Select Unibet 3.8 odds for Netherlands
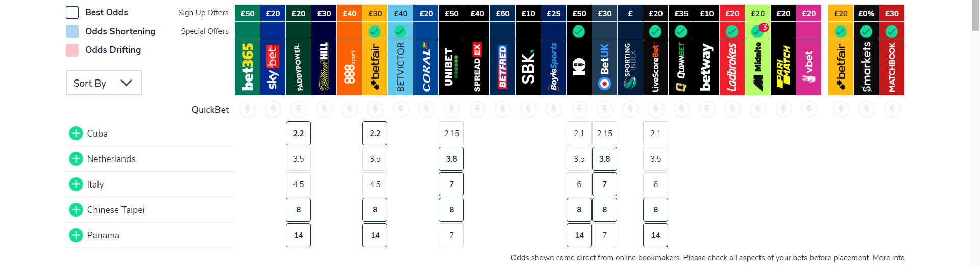Image resolution: width=980 pixels, height=266 pixels. point(452,159)
